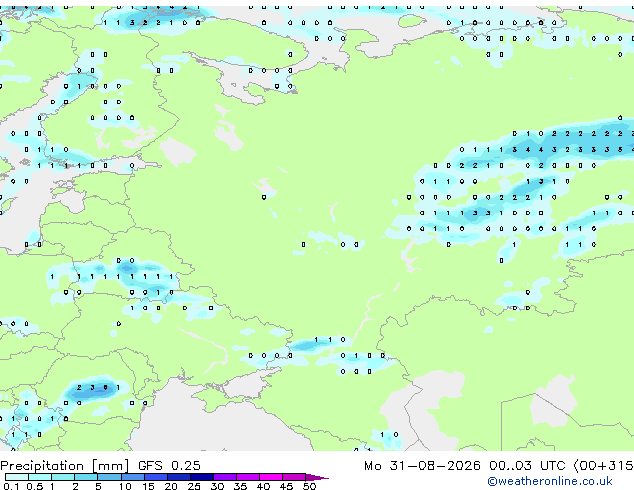
Task: Click the '50' legend scale label
Action: tap(309, 486)
